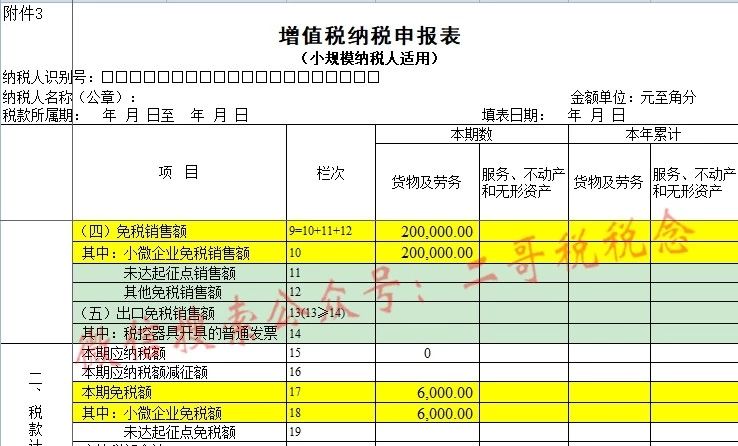Viewport: 738px width, 446px height.
Task: Click the 纳税人识别号 box field
Action: (240, 77)
